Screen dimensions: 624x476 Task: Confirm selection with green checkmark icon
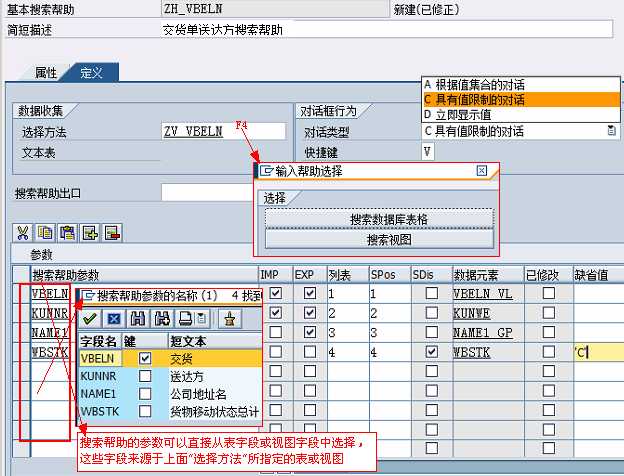point(89,319)
